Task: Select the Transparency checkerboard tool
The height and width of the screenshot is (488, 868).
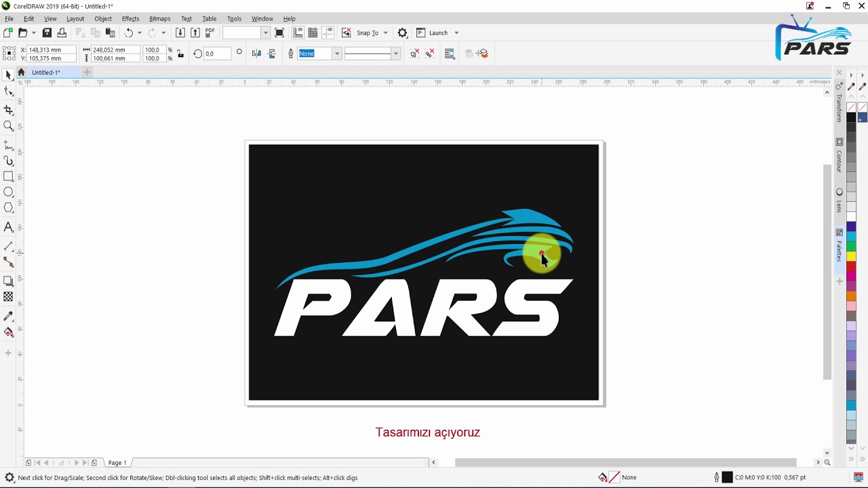Action: 8,297
